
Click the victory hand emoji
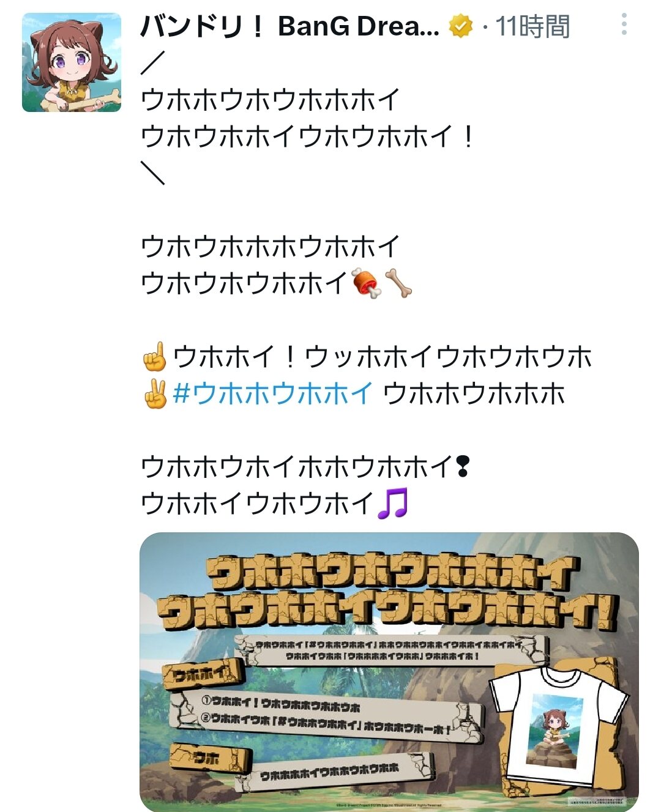[154, 393]
